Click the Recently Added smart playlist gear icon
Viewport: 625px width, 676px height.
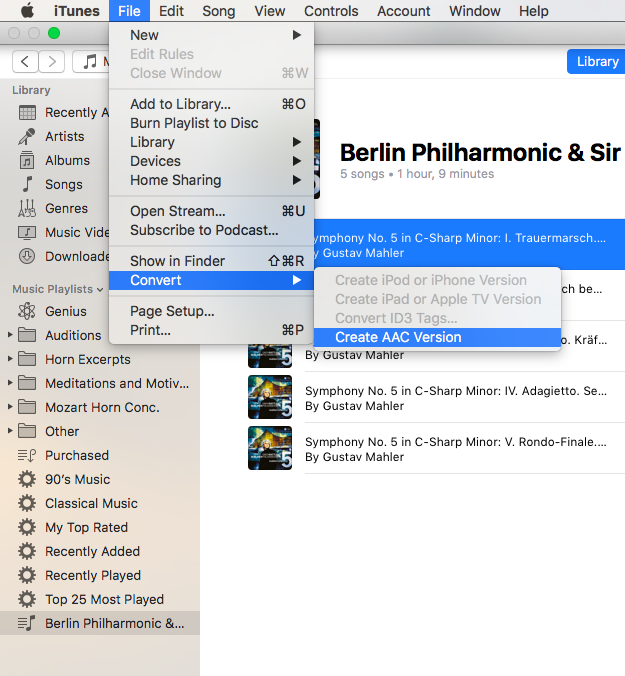coord(27,551)
